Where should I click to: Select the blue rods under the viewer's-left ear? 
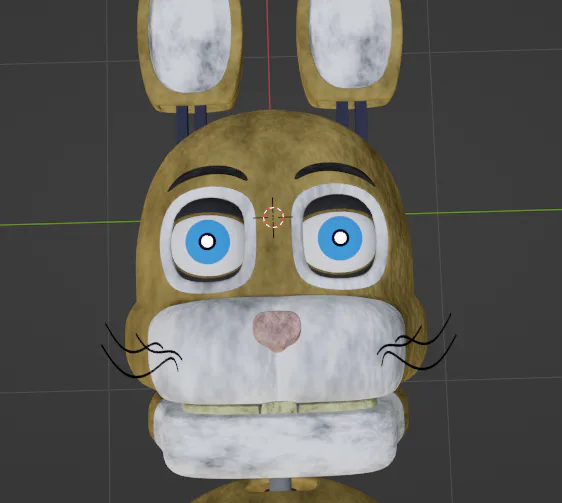(191, 123)
